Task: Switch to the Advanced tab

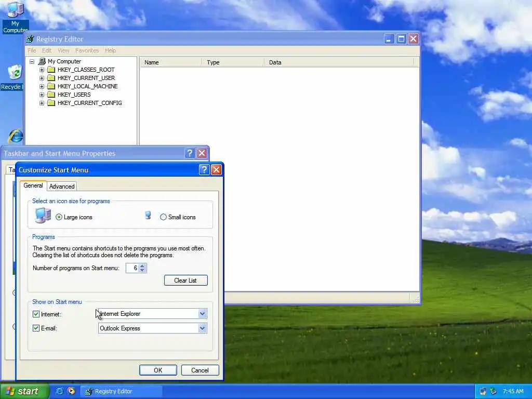Action: tap(62, 187)
